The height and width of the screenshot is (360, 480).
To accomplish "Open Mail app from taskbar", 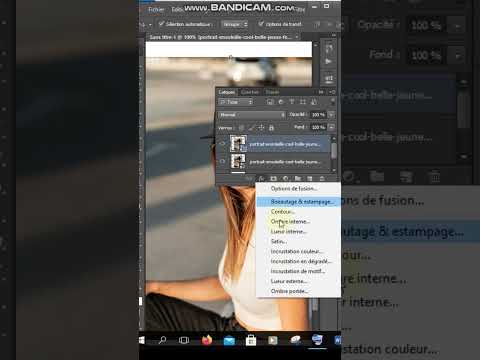I will coord(229,340).
